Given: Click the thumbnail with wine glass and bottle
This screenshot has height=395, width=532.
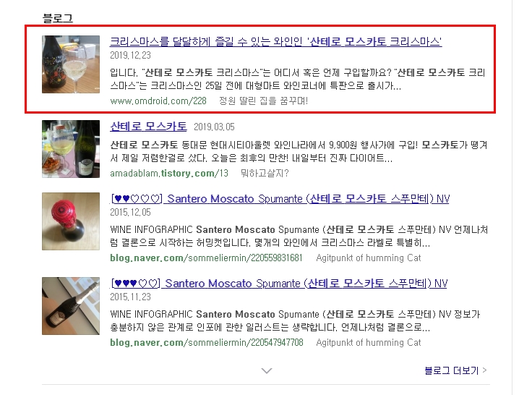Looking at the screenshot, I should pyautogui.click(x=71, y=149).
